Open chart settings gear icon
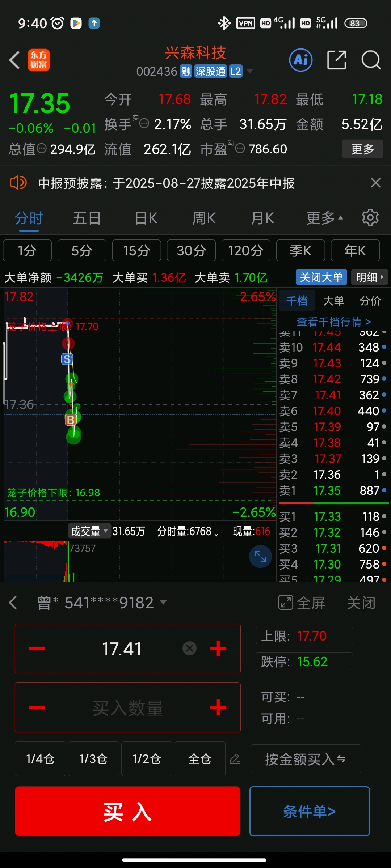 (x=370, y=218)
